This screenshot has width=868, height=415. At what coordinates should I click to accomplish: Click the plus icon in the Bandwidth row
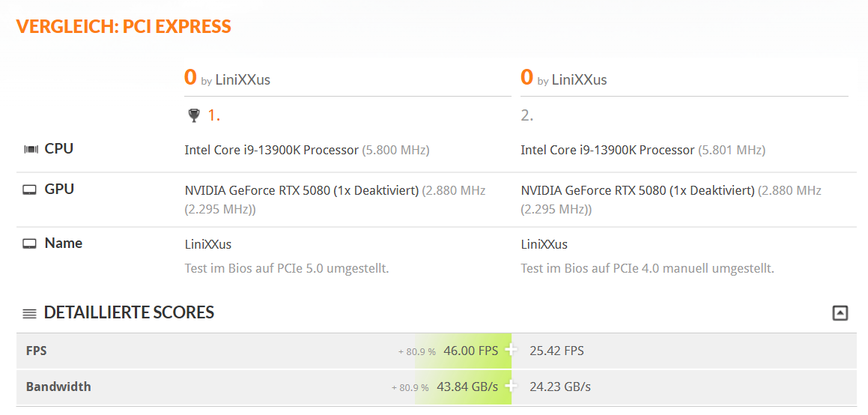click(x=511, y=387)
